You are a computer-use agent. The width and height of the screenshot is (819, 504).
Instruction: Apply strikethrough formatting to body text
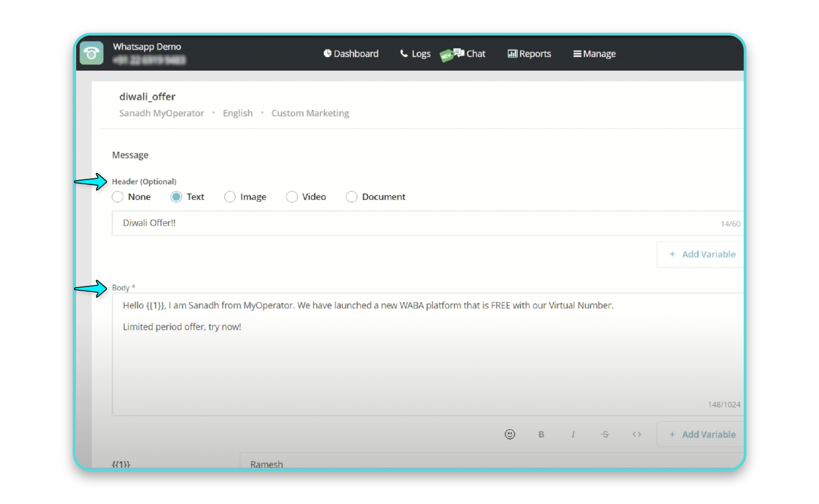pyautogui.click(x=604, y=434)
